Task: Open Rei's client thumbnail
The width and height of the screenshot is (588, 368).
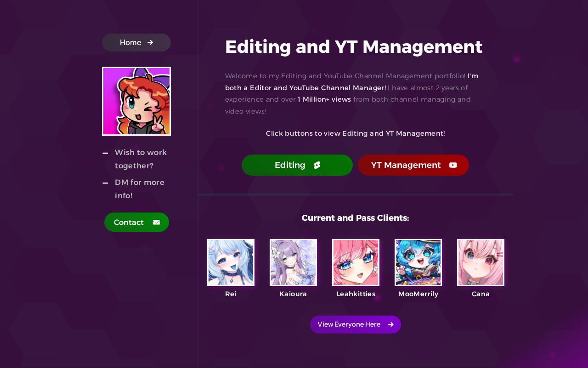Action: click(231, 262)
